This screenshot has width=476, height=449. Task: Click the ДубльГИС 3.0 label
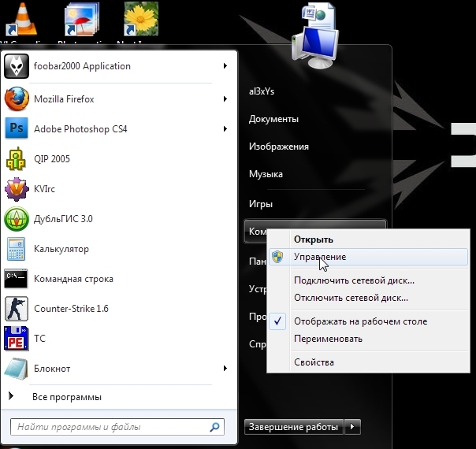click(x=63, y=219)
